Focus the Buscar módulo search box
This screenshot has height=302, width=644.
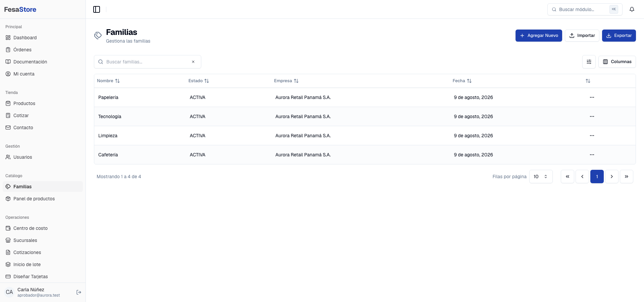(x=585, y=9)
